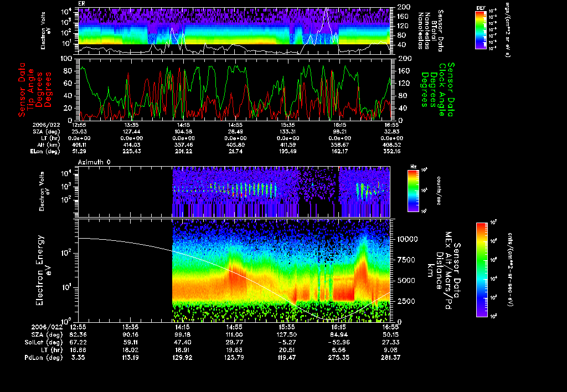Viewport: 567px width, 392px height.
Task: Click the LT value 9.08
Action: 391,350
